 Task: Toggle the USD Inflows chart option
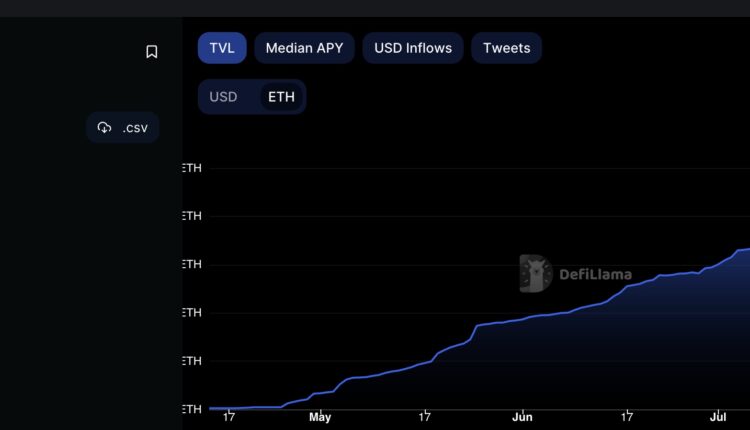pyautogui.click(x=413, y=48)
